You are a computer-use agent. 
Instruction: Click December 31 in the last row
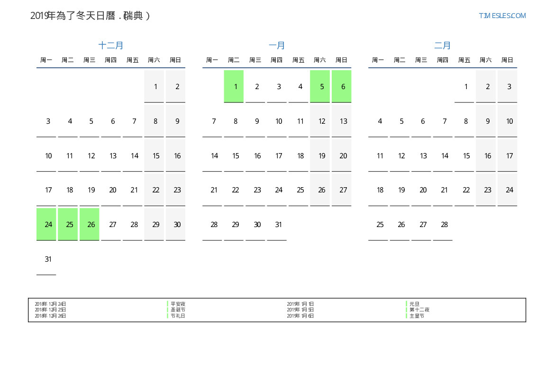click(x=48, y=259)
